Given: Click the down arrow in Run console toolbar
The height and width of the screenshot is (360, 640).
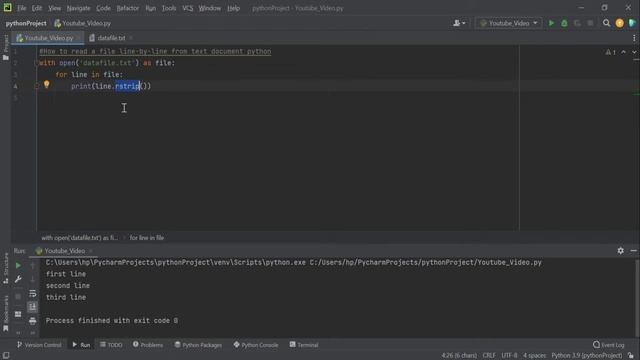Looking at the screenshot, I should (33, 280).
